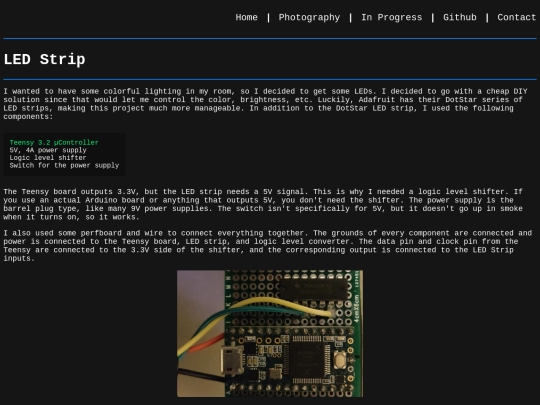Click the paragraph starting 'The Teensy board outputs'

(263, 204)
